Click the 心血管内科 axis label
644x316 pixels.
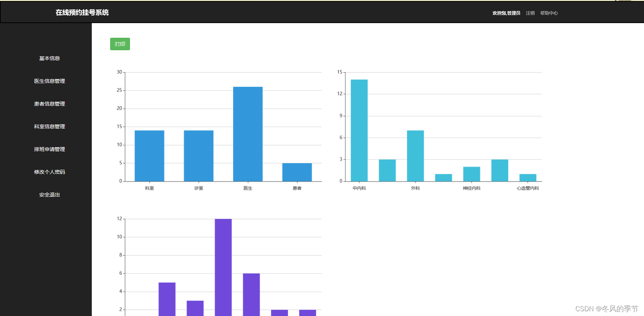[528, 188]
